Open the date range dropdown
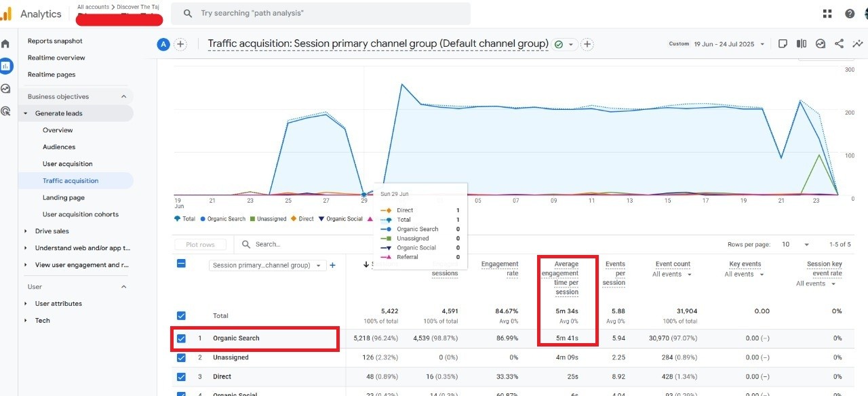 click(x=729, y=44)
